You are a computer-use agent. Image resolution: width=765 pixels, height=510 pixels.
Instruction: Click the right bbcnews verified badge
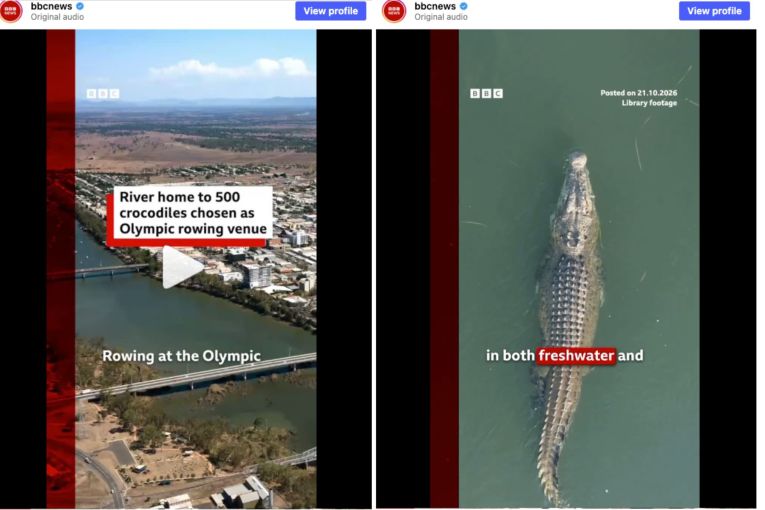point(464,6)
